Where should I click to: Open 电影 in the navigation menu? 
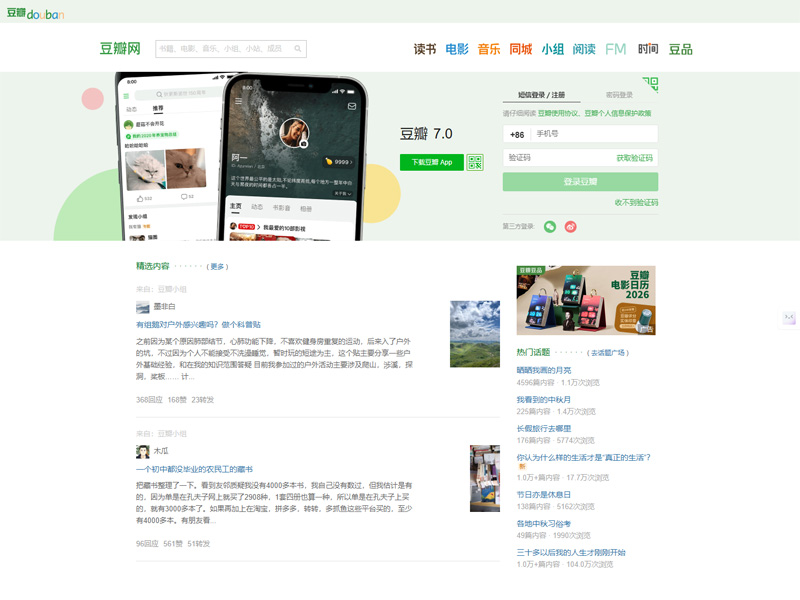point(457,49)
